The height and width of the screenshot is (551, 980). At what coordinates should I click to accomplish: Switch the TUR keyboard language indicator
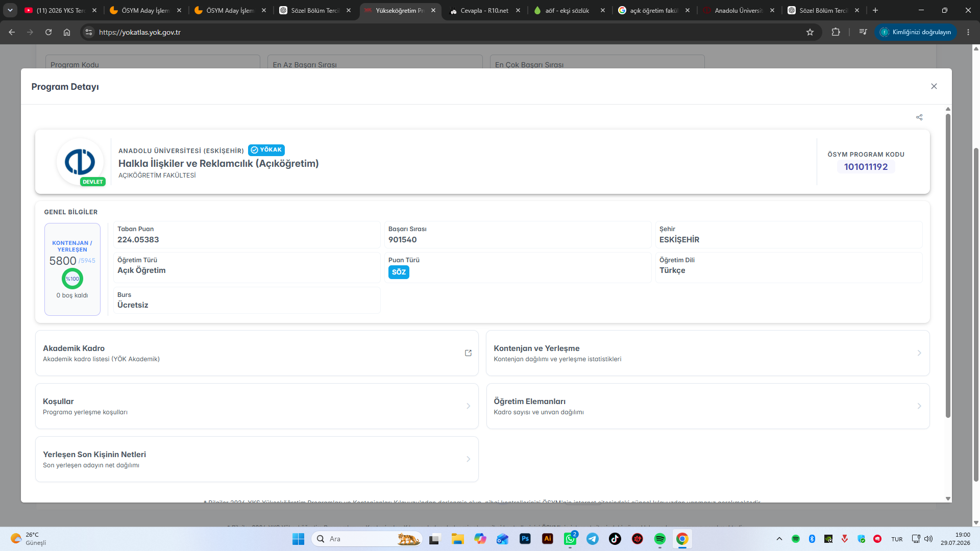pos(897,539)
